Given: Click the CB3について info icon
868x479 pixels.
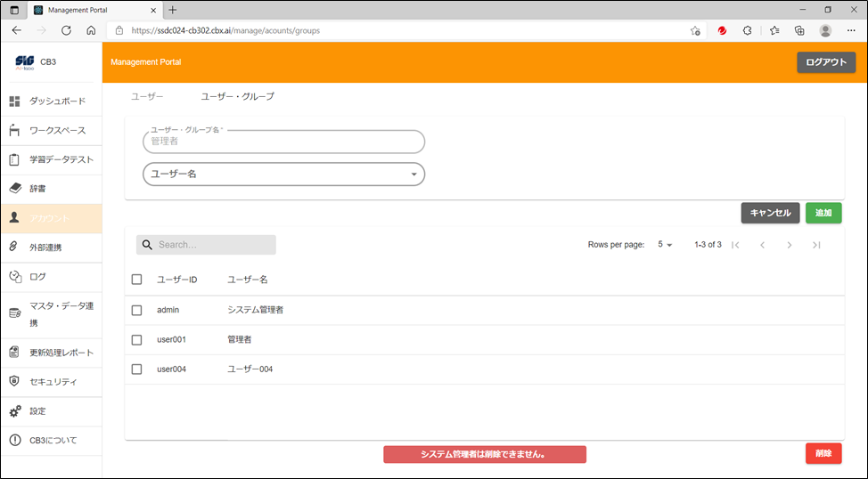Looking at the screenshot, I should tap(14, 441).
